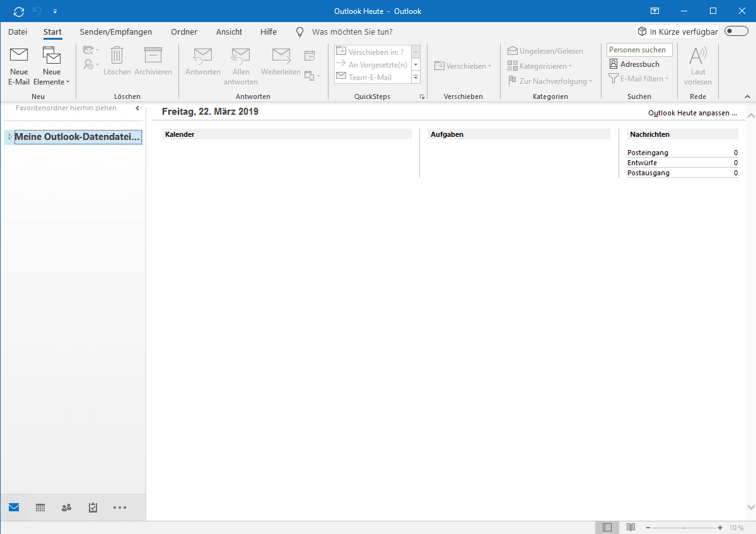Click the Löschen trash can icon
Image resolution: width=756 pixels, height=534 pixels.
pos(117,55)
